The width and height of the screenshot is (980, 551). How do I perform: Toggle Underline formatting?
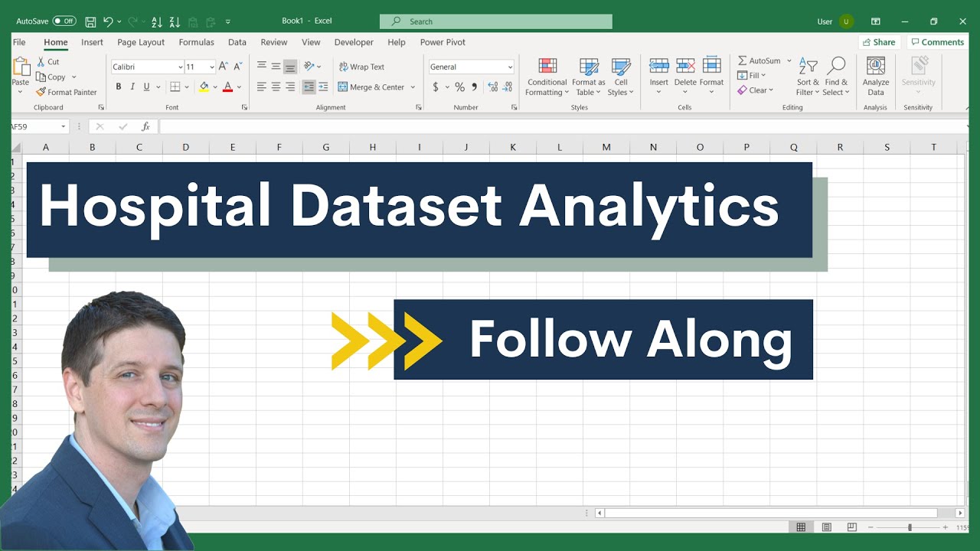pyautogui.click(x=147, y=87)
